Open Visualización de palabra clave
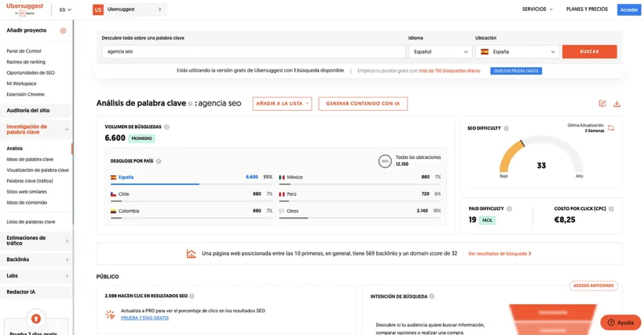Viewport: 644px width, 335px height. 38,170
